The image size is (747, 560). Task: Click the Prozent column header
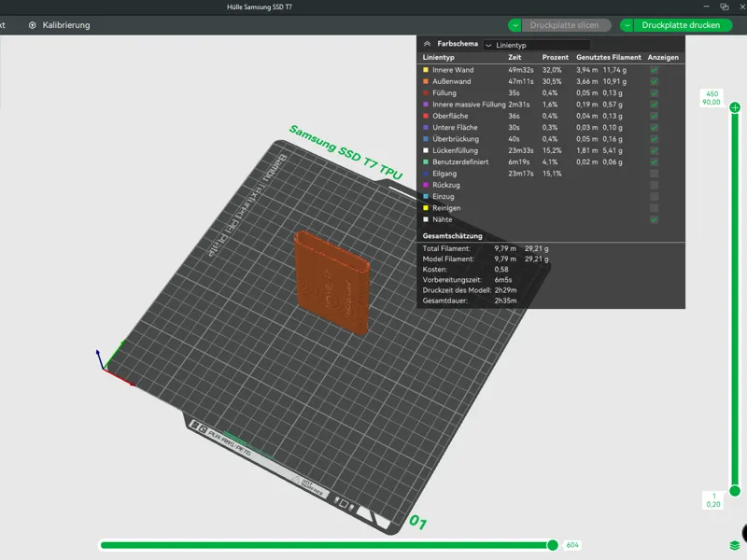point(555,57)
